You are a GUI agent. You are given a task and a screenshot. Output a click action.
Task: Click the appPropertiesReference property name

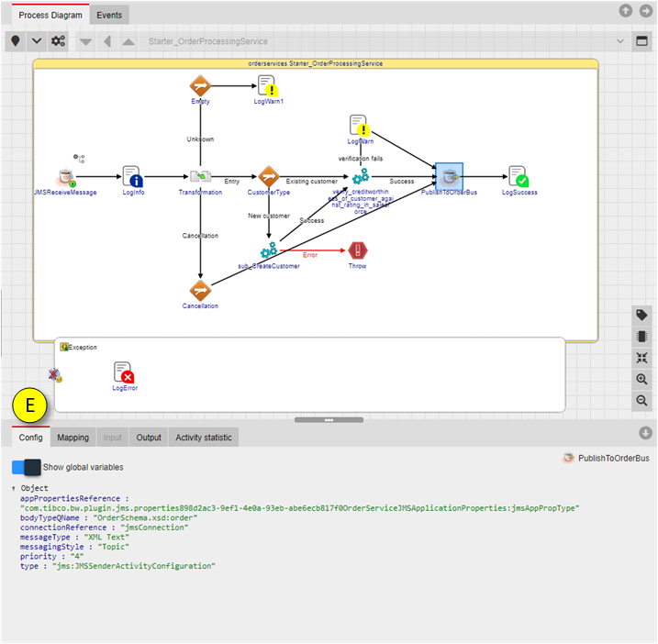tap(70, 498)
